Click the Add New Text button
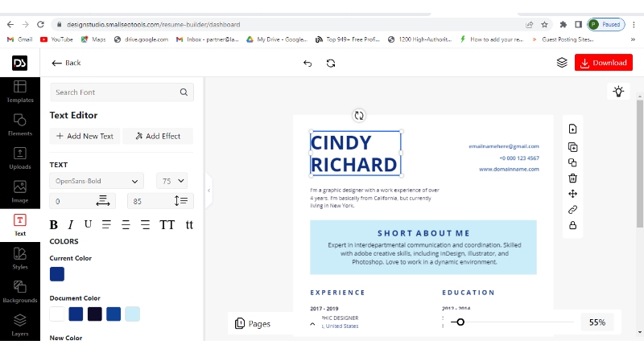Image resolution: width=644 pixels, height=361 pixels. [x=84, y=136]
